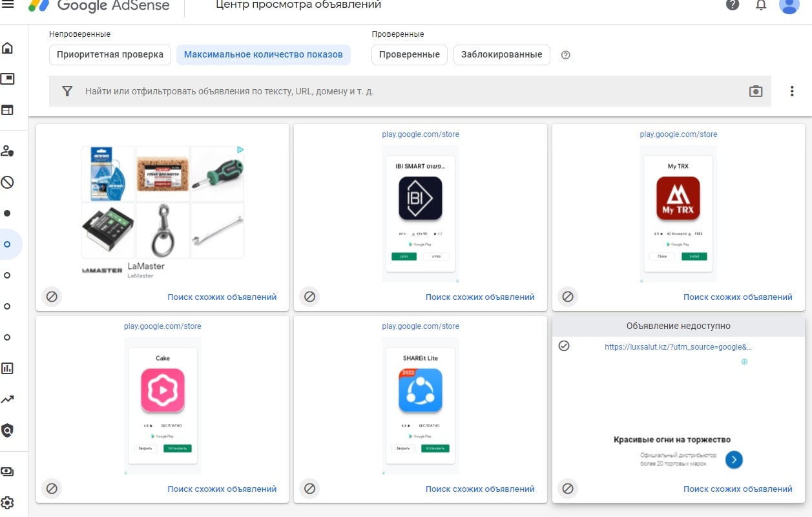Click the IBI SMART app icon preview

point(421,199)
